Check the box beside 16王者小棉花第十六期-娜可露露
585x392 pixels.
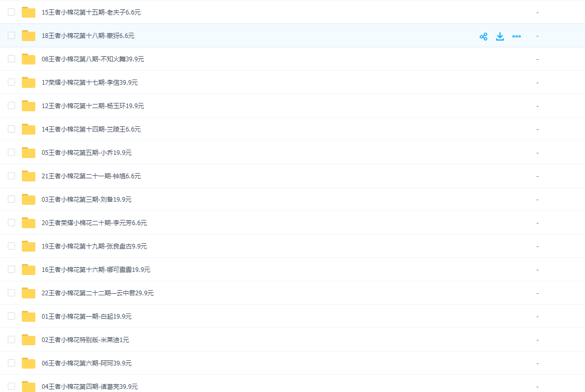click(11, 269)
